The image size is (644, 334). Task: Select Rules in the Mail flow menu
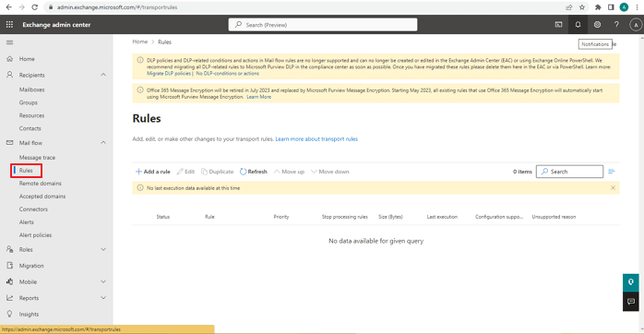click(26, 171)
